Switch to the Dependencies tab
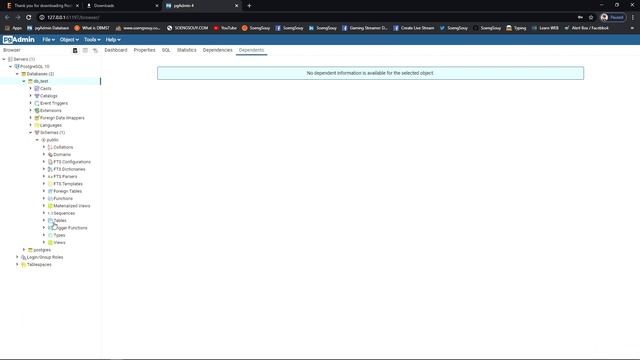The image size is (640, 360). point(218,50)
